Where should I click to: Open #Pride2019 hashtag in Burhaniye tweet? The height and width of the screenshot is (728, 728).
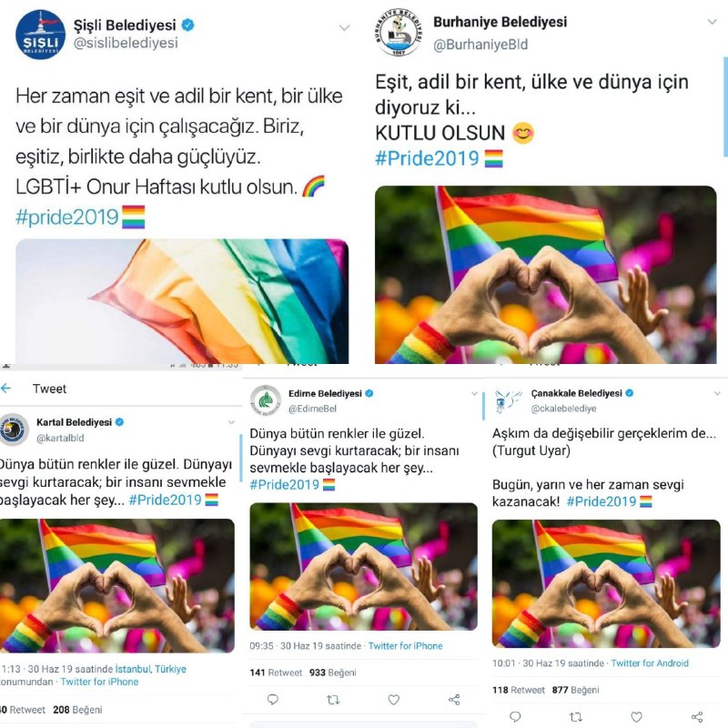(427, 158)
